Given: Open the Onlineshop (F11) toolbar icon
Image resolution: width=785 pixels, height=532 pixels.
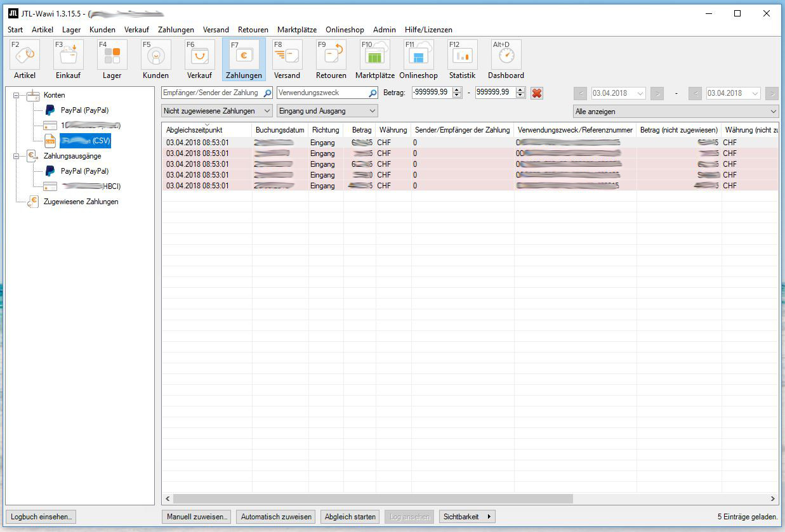Looking at the screenshot, I should (x=419, y=60).
